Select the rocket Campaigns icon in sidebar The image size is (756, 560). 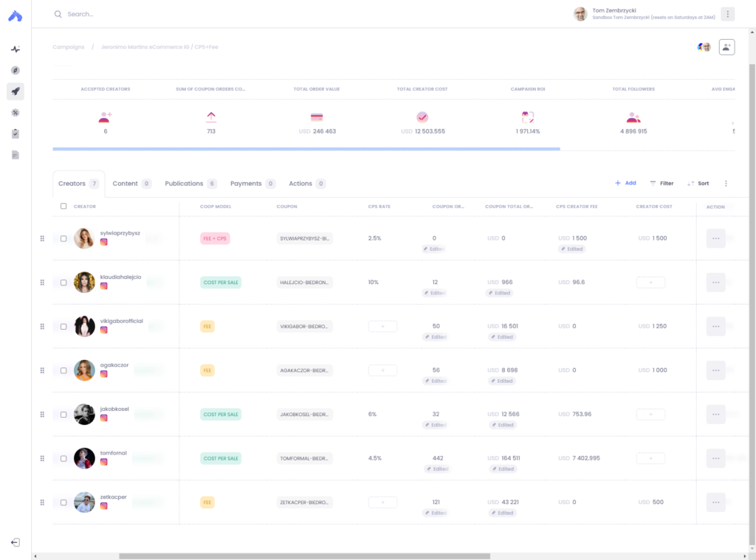pyautogui.click(x=15, y=91)
